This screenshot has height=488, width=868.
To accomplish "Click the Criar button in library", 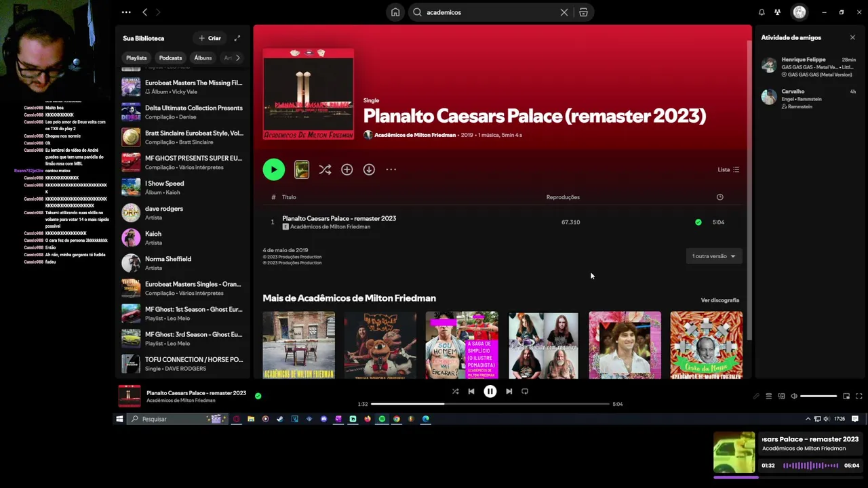I will click(210, 38).
